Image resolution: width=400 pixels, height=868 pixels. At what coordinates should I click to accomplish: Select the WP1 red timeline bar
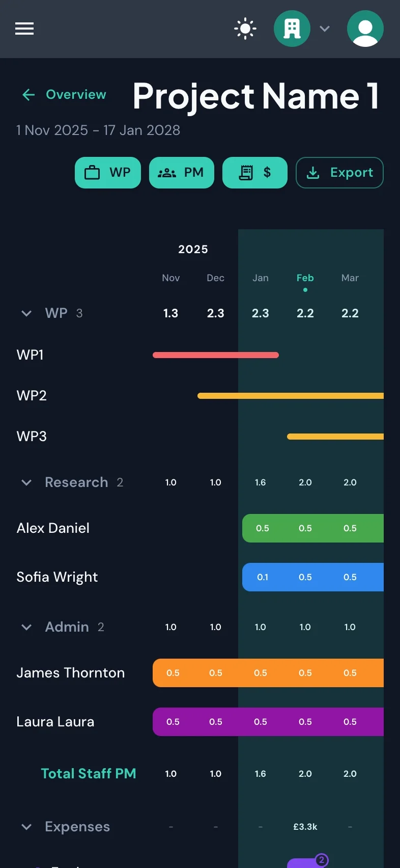(x=215, y=355)
